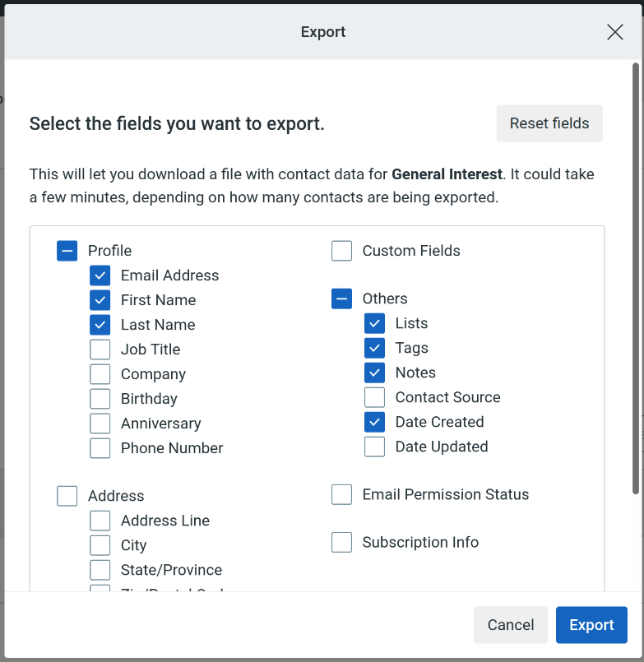The image size is (644, 662).
Task: Select the Anniversary checkbox
Action: (x=100, y=423)
